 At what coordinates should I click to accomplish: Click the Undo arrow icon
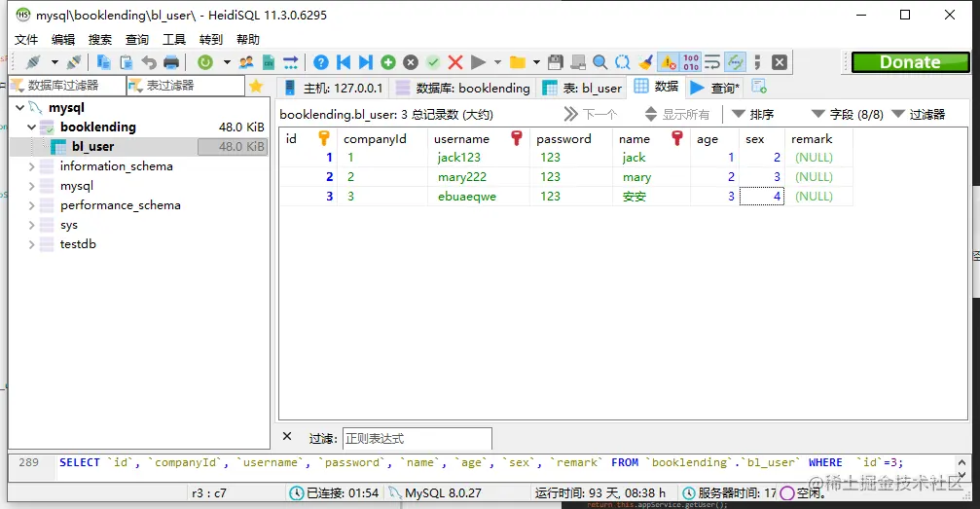click(x=149, y=62)
